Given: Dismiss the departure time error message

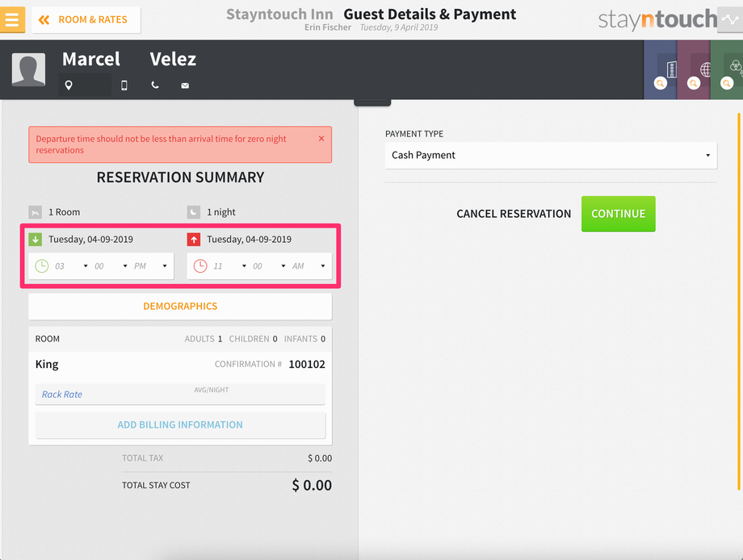Looking at the screenshot, I should tap(321, 139).
